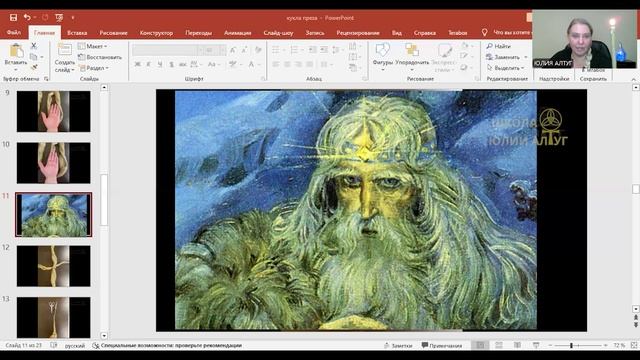Switch to the Вставка ribbon tab
The image size is (640, 360).
[x=77, y=33]
